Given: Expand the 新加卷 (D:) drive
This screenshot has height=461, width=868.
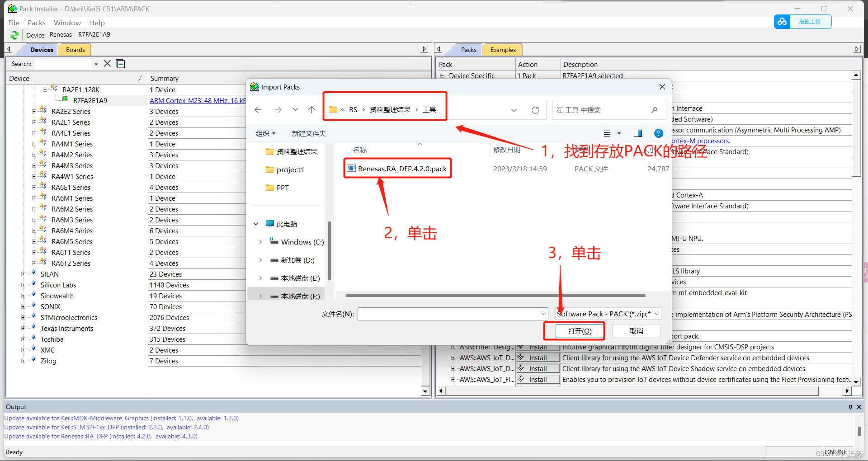Looking at the screenshot, I should [x=260, y=260].
